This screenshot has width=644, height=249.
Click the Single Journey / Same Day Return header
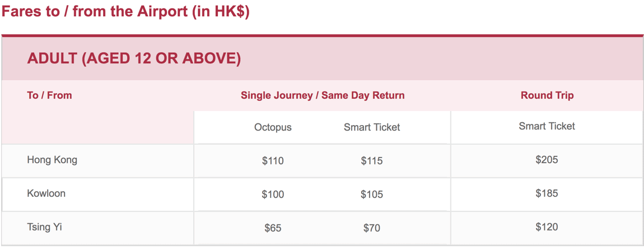click(x=323, y=95)
